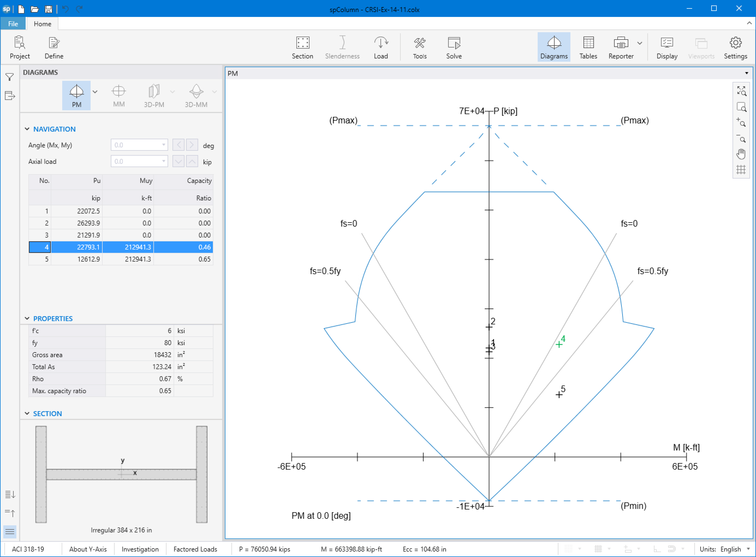The height and width of the screenshot is (557, 756).
Task: Collapse the PROPERTIES section
Action: [27, 319]
